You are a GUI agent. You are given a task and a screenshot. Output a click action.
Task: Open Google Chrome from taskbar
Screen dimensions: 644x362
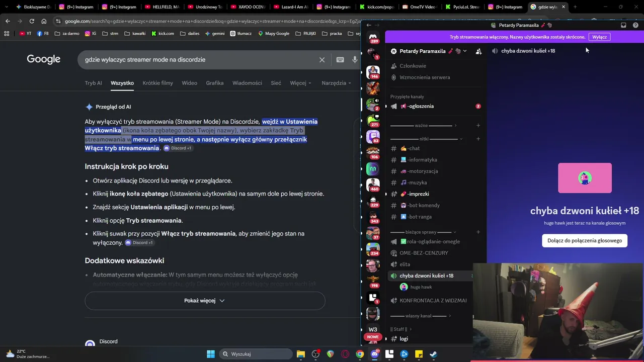(360, 354)
